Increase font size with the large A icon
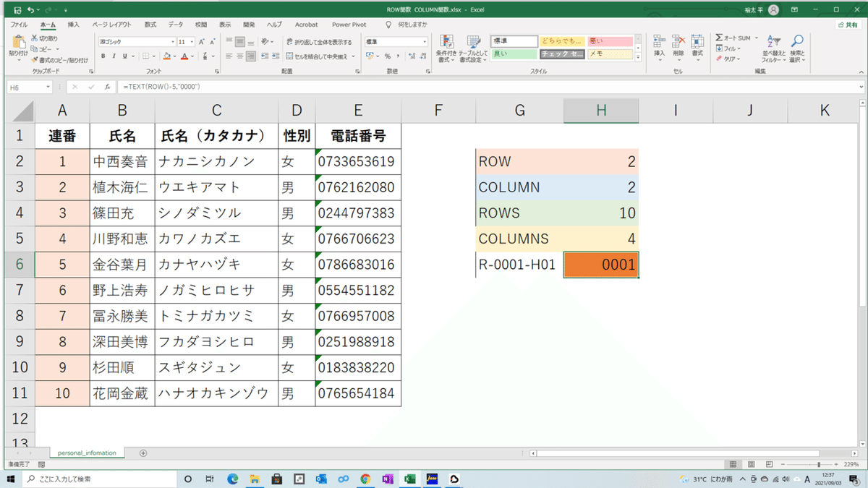 [x=202, y=42]
